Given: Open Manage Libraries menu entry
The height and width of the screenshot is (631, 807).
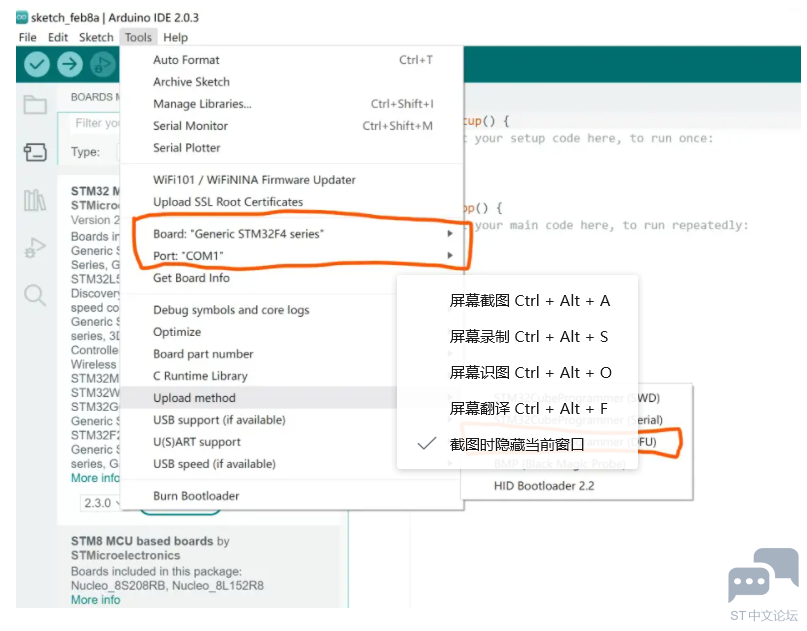Looking at the screenshot, I should tap(292, 104).
